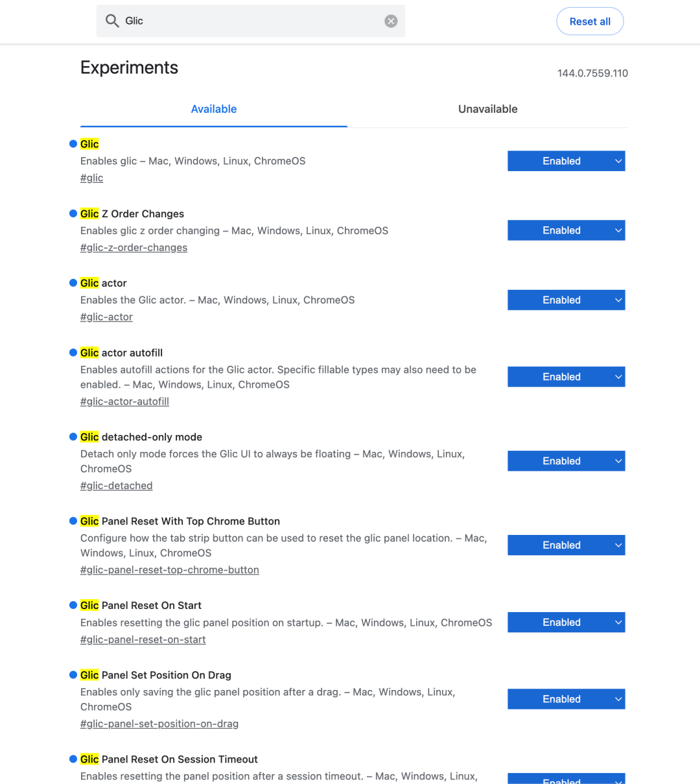Open the Glic actor state dropdown

pos(566,300)
